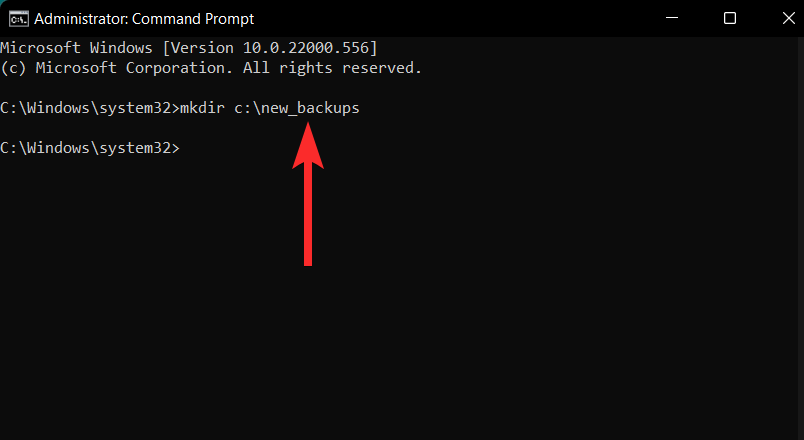
Task: Click empty title bar area beside the title
Action: (450, 18)
